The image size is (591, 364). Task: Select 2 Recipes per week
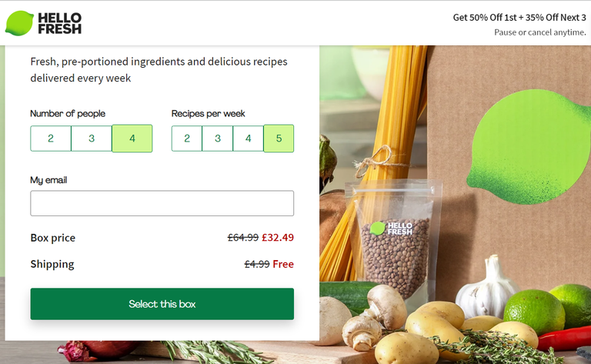[187, 139]
